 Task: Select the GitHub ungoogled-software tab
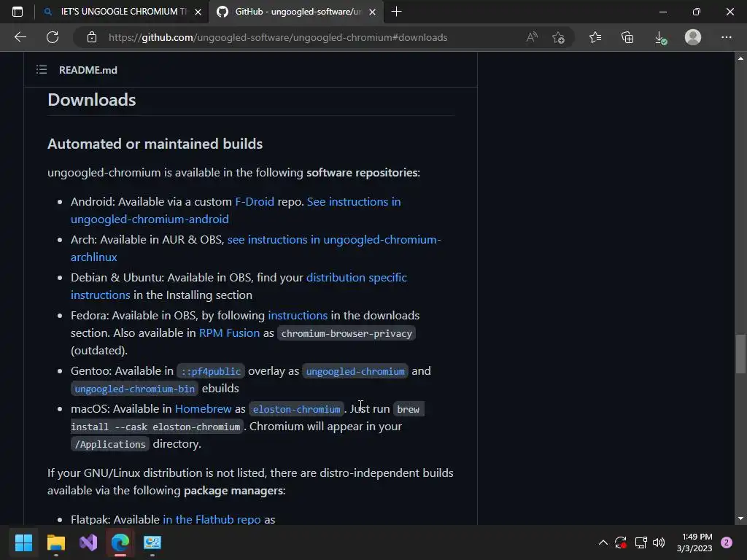(x=296, y=12)
